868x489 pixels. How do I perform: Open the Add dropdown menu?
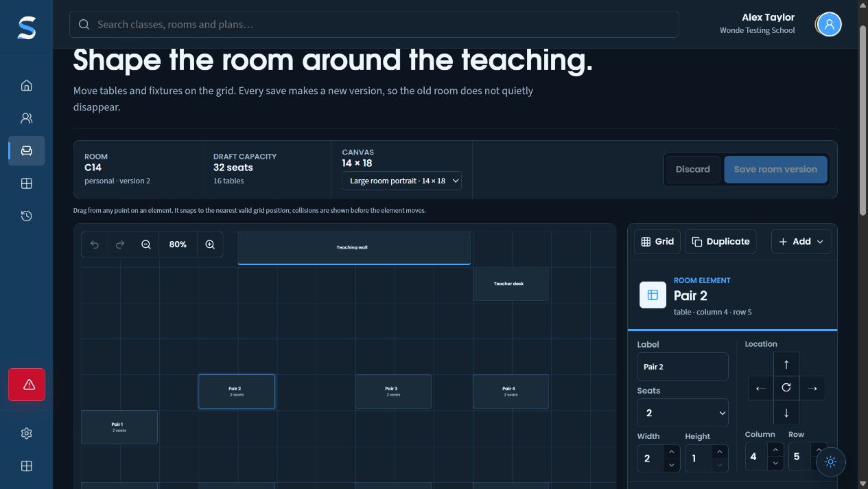click(801, 242)
